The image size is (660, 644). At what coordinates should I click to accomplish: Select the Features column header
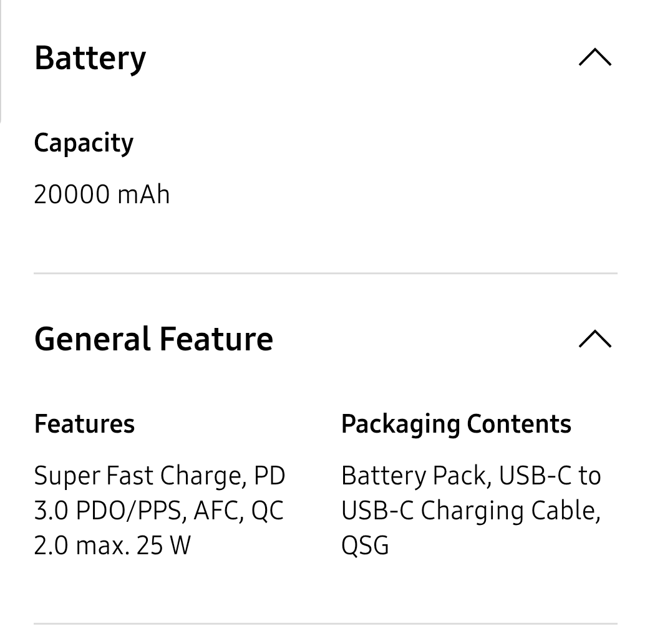(84, 424)
